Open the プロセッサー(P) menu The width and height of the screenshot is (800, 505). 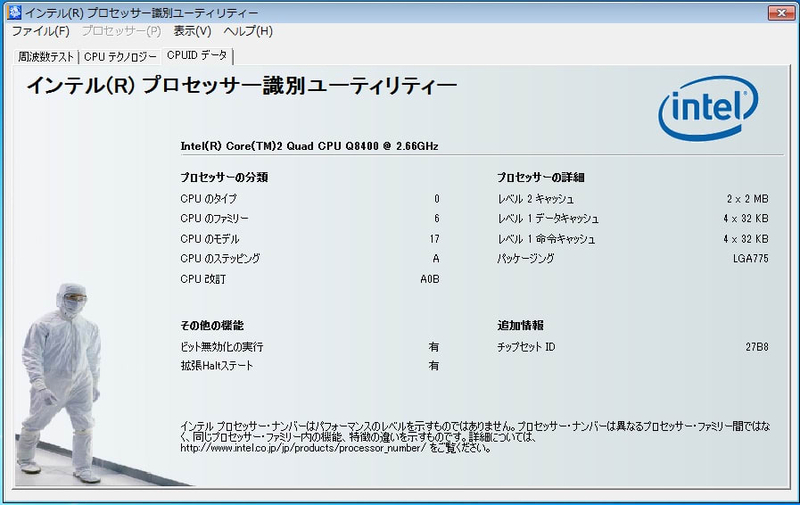tap(121, 31)
